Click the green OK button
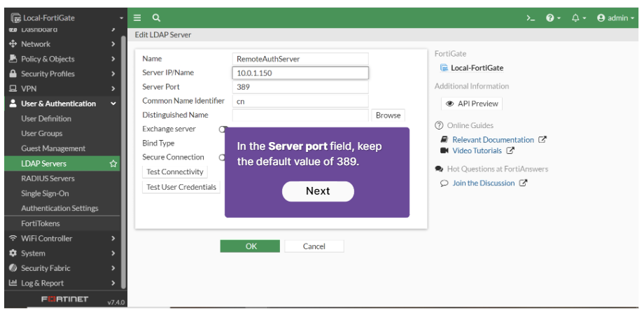The image size is (644, 315). (x=250, y=246)
